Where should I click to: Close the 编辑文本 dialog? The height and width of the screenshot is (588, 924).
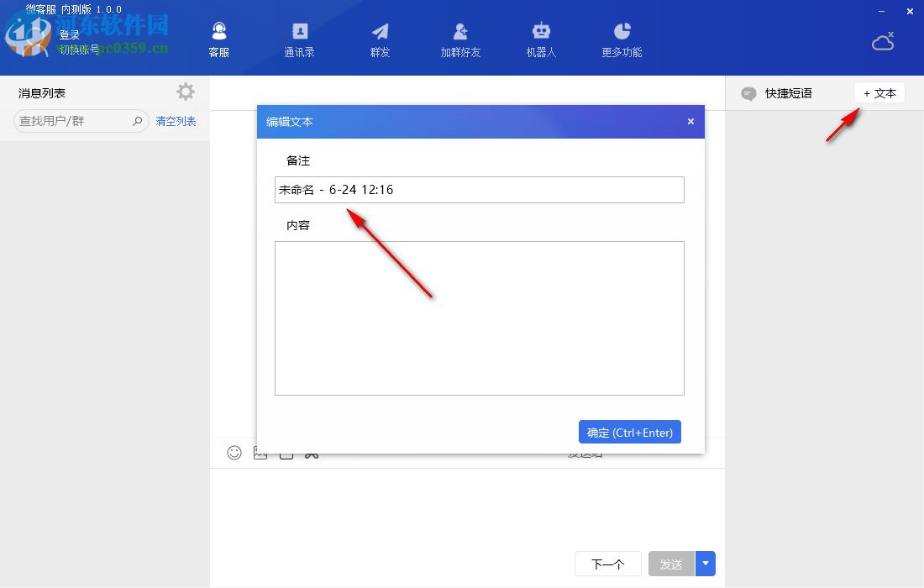[x=690, y=121]
